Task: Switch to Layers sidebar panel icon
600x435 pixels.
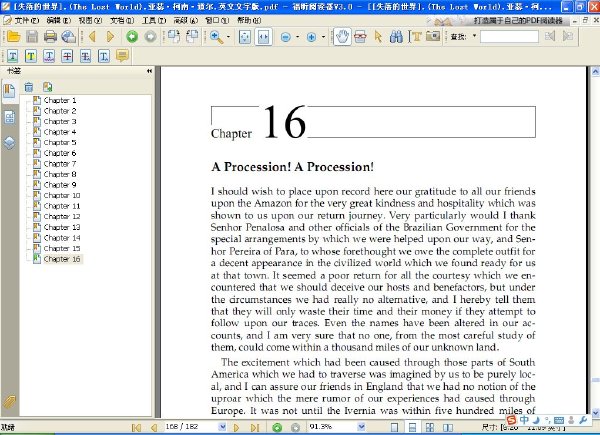Action: pyautogui.click(x=10, y=143)
